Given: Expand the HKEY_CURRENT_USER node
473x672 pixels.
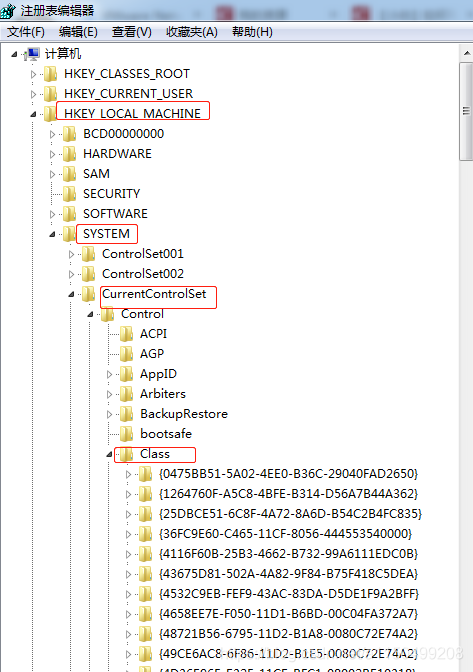Looking at the screenshot, I should (33, 94).
